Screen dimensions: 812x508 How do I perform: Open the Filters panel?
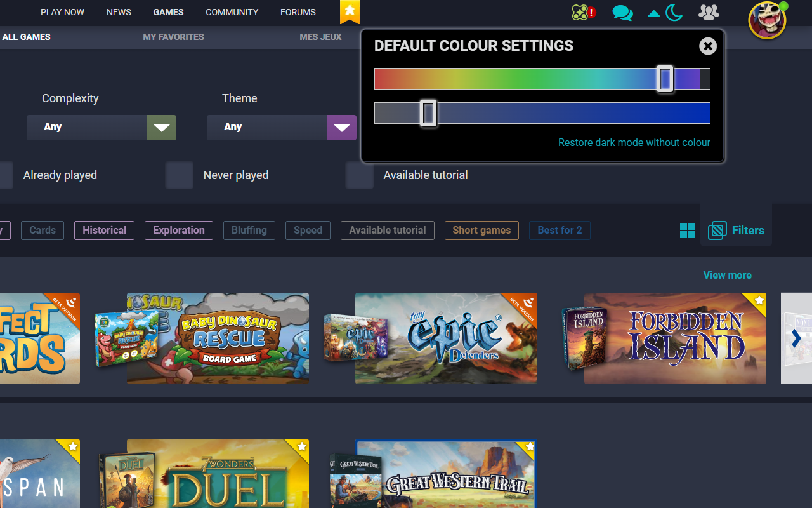(736, 231)
